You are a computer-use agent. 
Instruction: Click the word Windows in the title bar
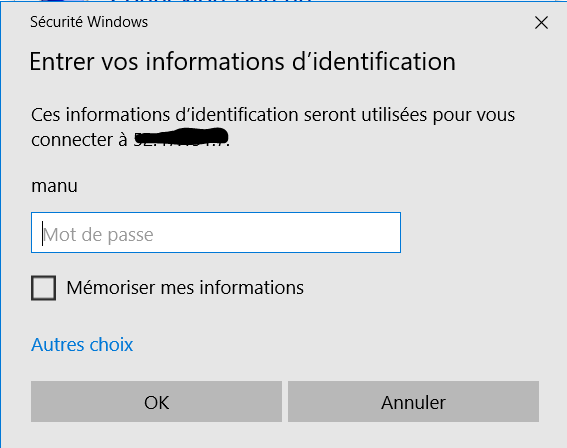click(x=118, y=22)
